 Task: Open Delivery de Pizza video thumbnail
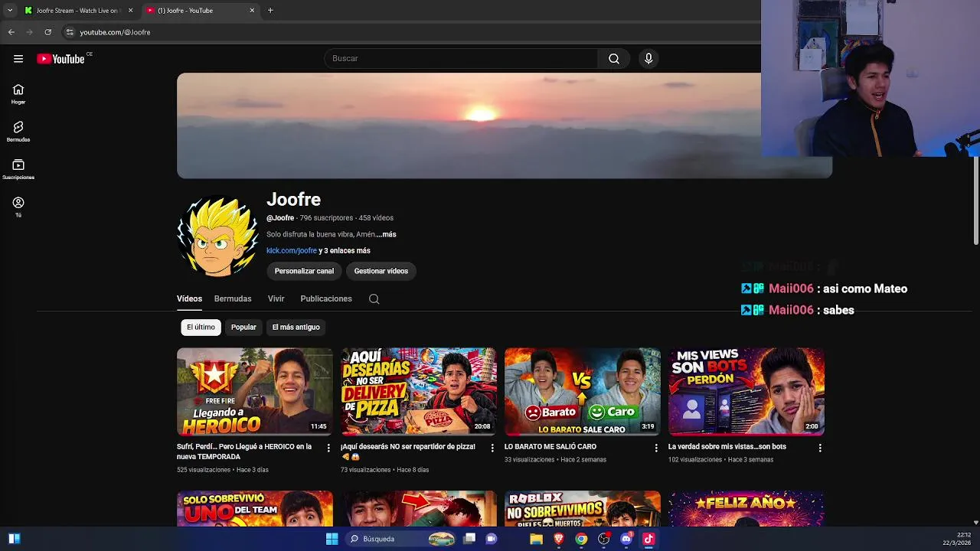[x=419, y=392]
